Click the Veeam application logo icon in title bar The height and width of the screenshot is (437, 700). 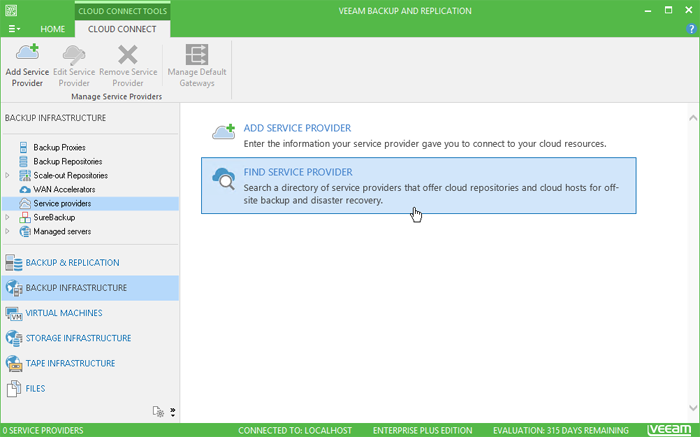(11, 11)
